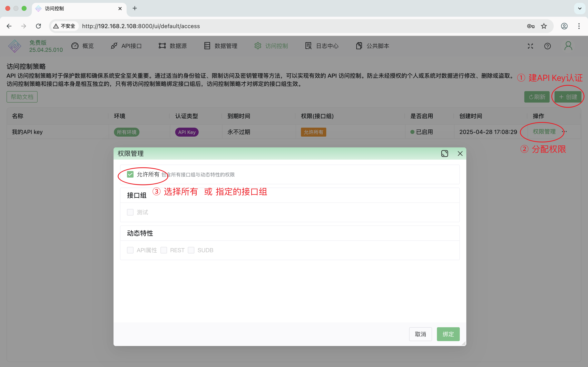
Task: Uncheck the 允许所有 permission checkbox
Action: [130, 174]
